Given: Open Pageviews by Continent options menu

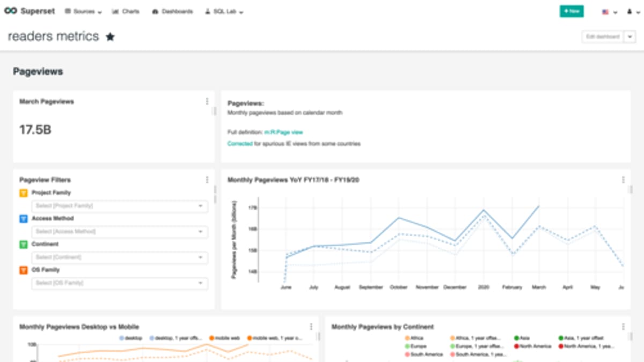Looking at the screenshot, I should 623,327.
